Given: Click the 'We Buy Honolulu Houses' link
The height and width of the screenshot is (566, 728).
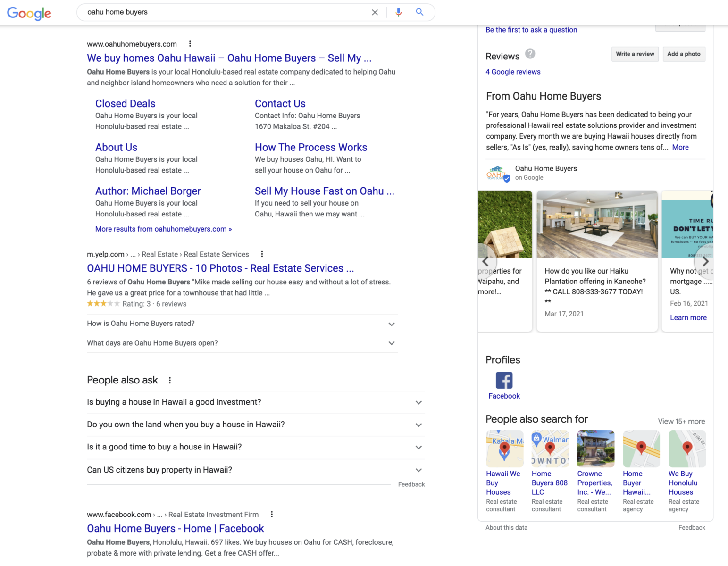Looking at the screenshot, I should tap(683, 483).
